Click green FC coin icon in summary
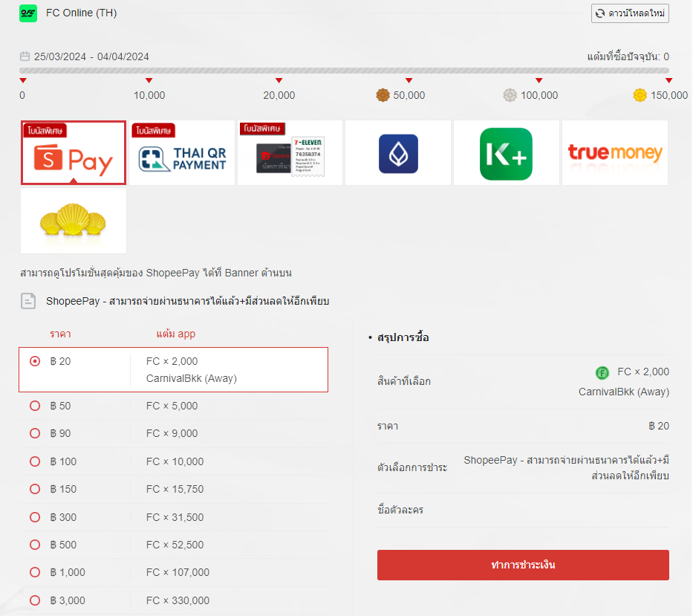693x616 pixels. tap(602, 373)
